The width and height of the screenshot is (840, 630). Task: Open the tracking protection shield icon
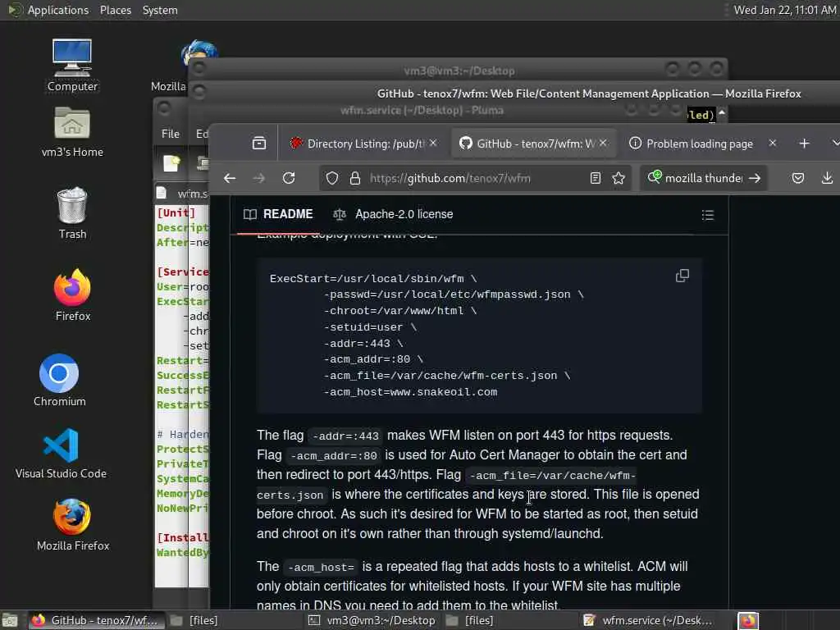[x=332, y=178]
